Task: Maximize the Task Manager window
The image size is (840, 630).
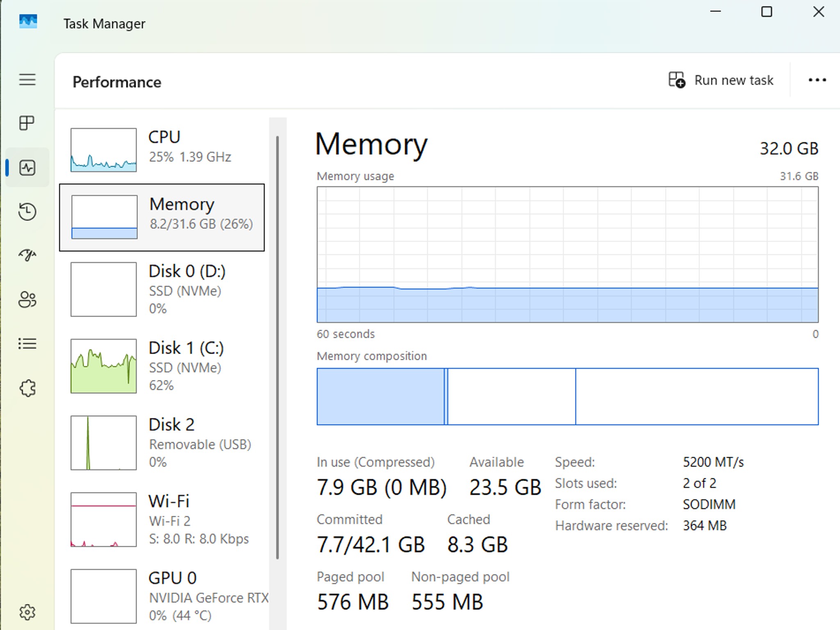Action: (x=767, y=11)
